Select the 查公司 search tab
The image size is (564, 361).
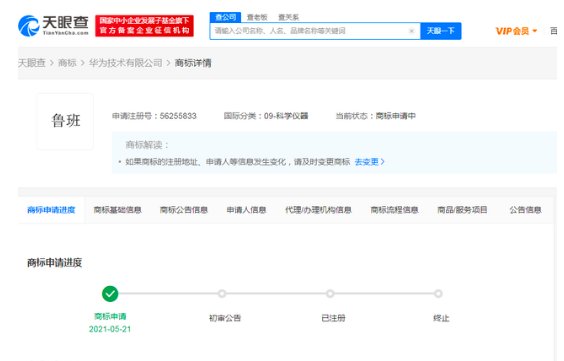point(226,17)
